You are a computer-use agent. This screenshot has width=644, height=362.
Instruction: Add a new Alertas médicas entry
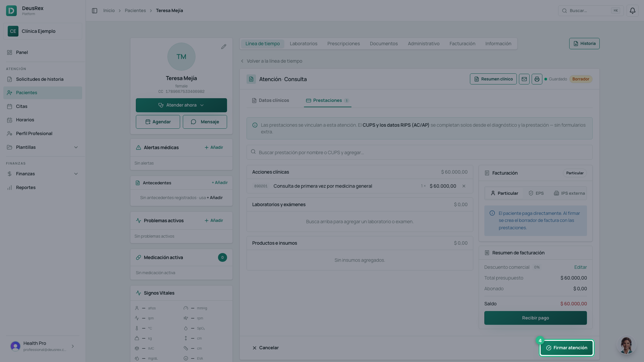214,148
